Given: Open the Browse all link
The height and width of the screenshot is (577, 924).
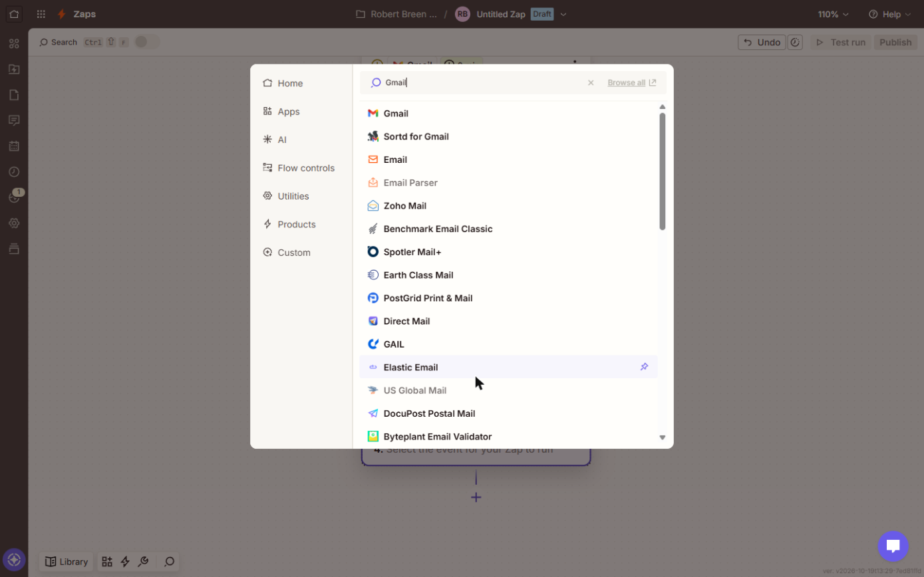Looking at the screenshot, I should tap(632, 82).
